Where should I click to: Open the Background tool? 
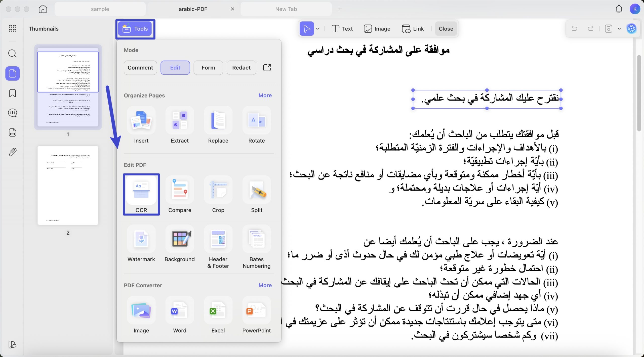click(180, 244)
